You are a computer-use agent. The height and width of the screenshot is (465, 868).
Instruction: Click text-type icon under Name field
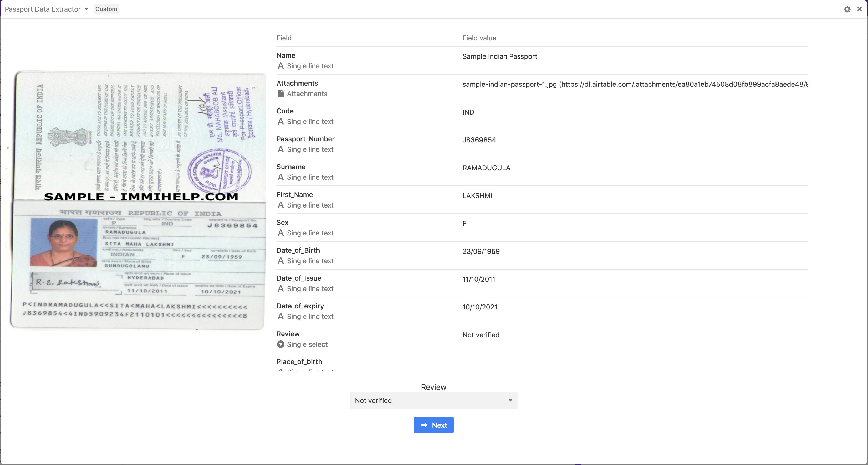coord(280,66)
